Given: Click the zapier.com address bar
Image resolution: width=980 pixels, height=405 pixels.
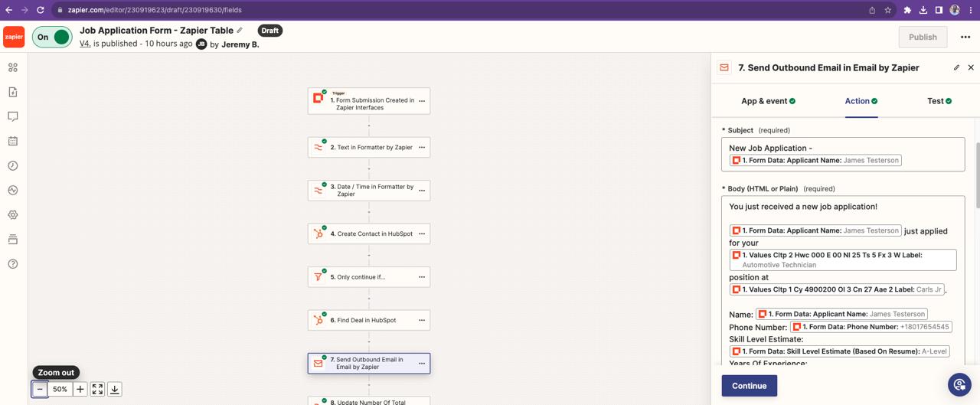Looking at the screenshot, I should pos(475,10).
